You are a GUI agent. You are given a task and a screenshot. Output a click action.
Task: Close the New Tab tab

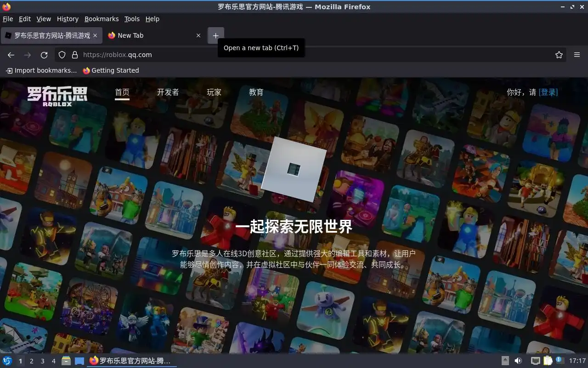click(x=198, y=35)
